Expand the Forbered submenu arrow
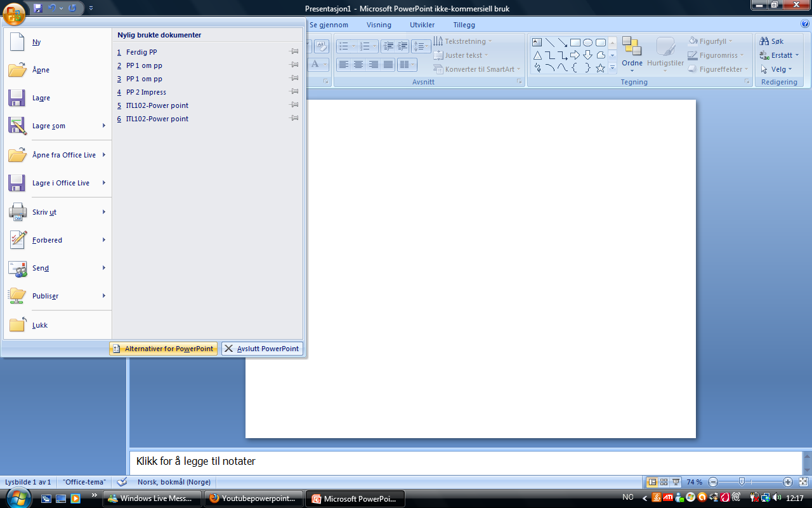 (104, 240)
